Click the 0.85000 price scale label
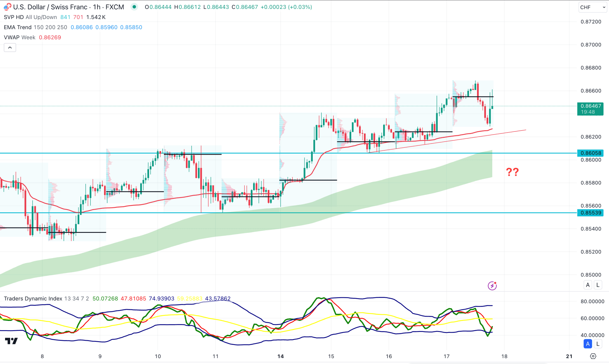 coord(591,275)
